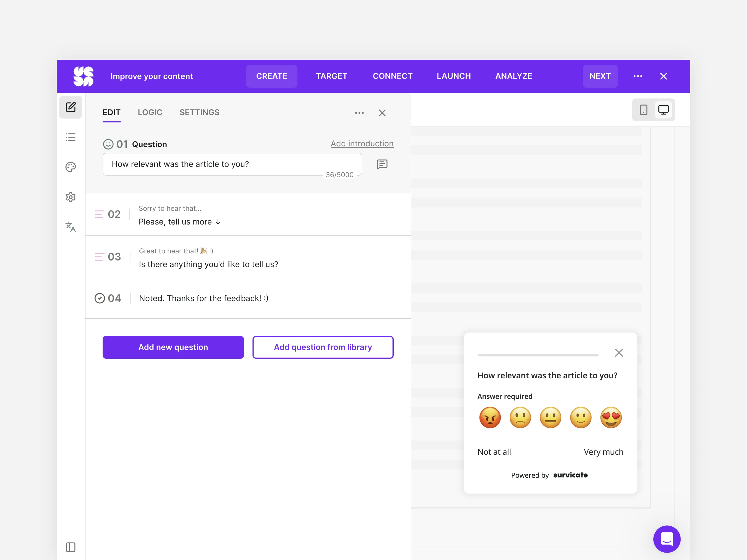747x560 pixels.
Task: Open the translations icon in sidebar
Action: [70, 227]
